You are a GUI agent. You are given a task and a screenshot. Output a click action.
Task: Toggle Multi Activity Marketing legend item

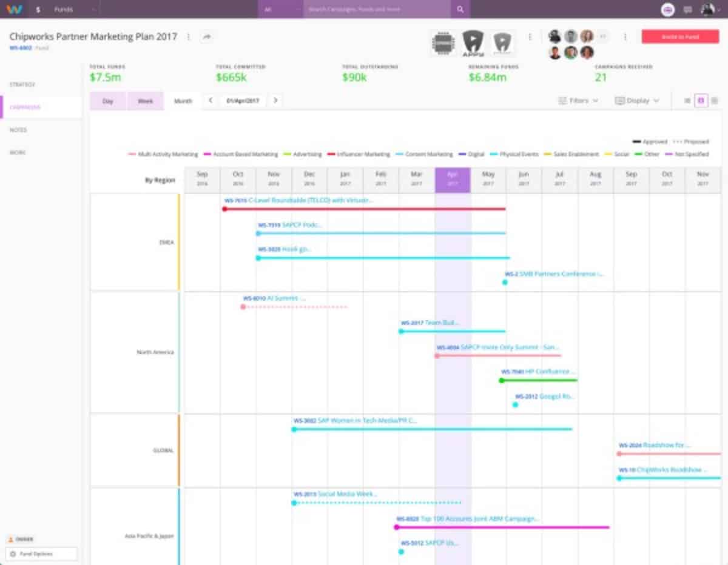click(163, 155)
